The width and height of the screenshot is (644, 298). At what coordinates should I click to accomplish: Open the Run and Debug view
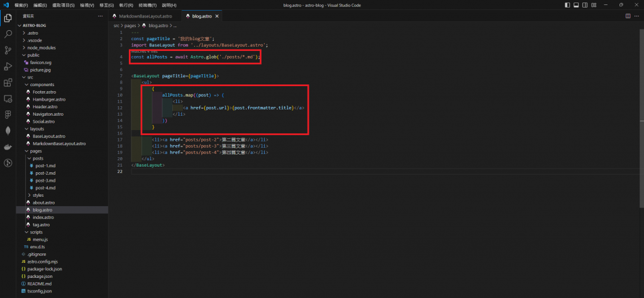click(8, 67)
